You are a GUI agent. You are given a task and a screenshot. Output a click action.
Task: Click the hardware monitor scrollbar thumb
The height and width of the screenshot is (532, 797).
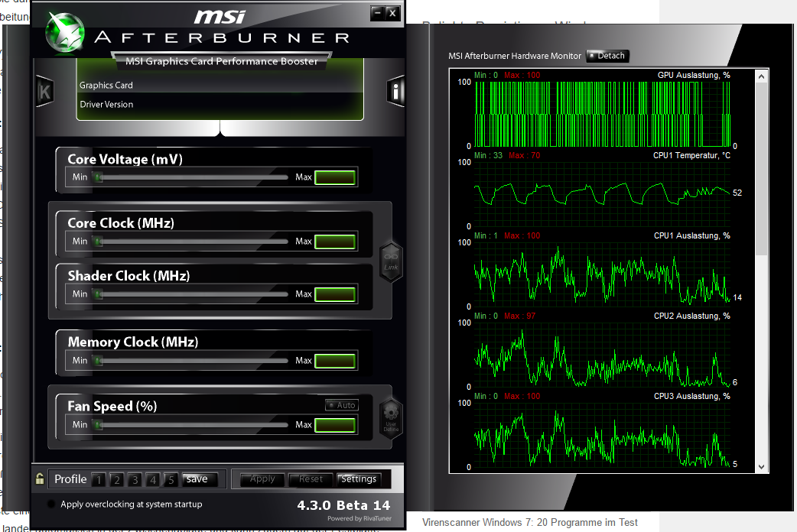(x=761, y=169)
